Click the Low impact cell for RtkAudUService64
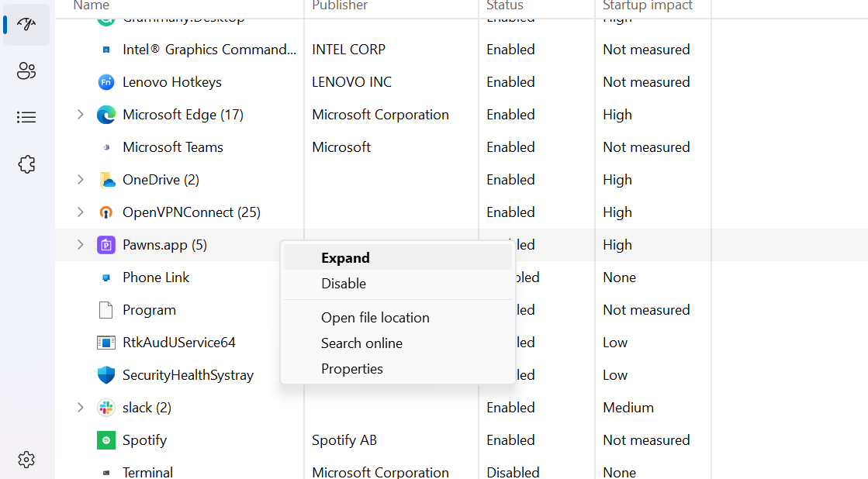Image resolution: width=868 pixels, height=479 pixels. 615,343
